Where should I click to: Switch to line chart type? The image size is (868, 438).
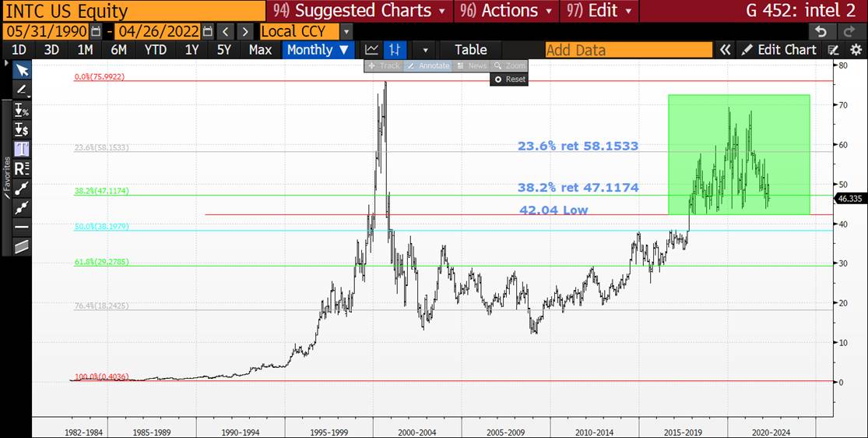click(x=372, y=50)
